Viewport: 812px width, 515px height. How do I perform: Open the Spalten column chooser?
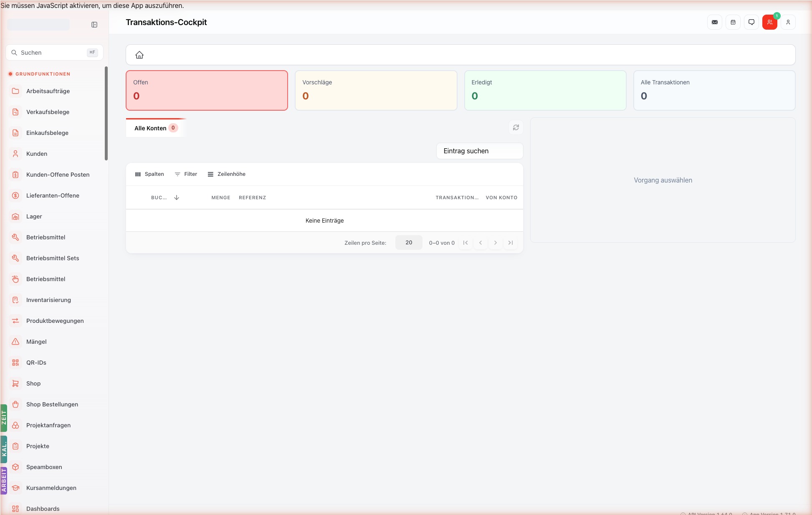click(x=149, y=174)
